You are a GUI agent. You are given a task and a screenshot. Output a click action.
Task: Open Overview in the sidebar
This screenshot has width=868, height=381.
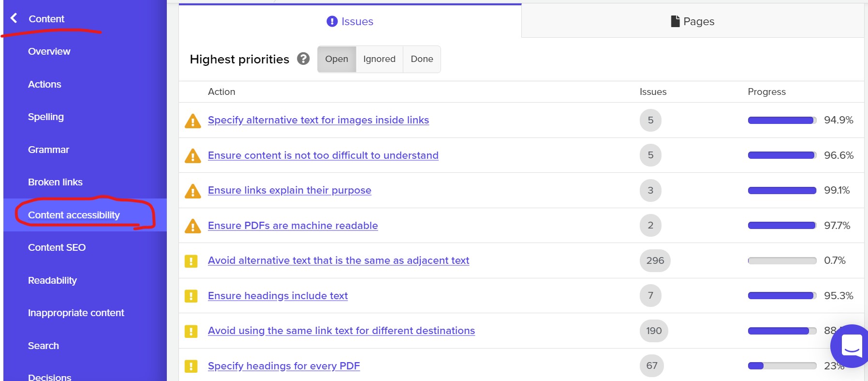click(49, 51)
